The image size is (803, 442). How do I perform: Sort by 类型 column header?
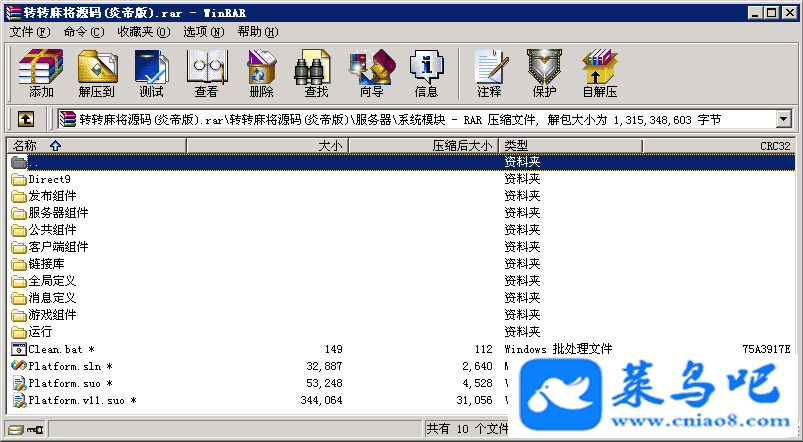(x=570, y=146)
